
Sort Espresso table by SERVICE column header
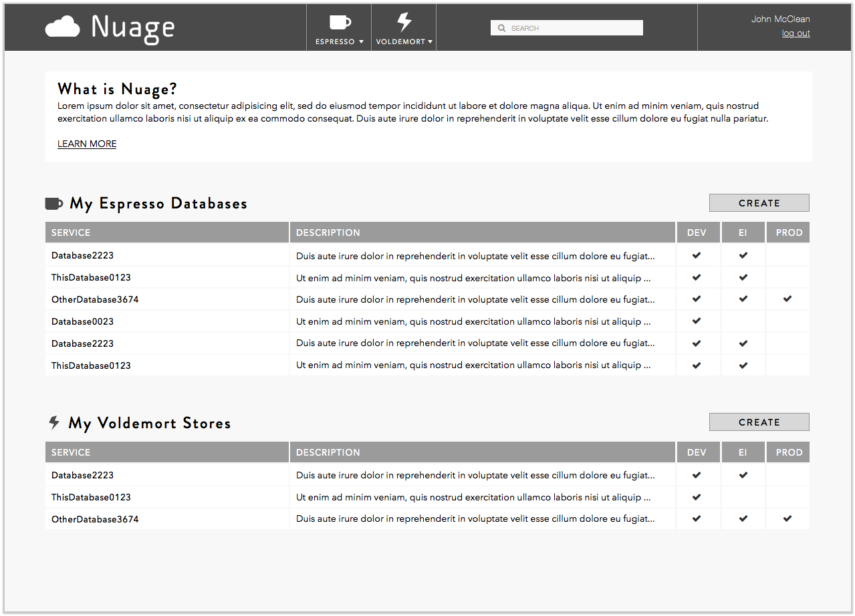[166, 233]
